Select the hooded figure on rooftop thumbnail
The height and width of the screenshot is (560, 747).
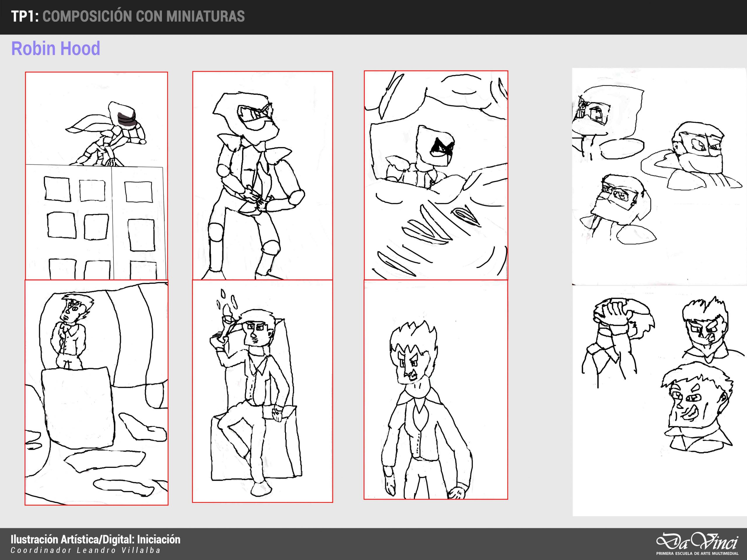click(96, 176)
